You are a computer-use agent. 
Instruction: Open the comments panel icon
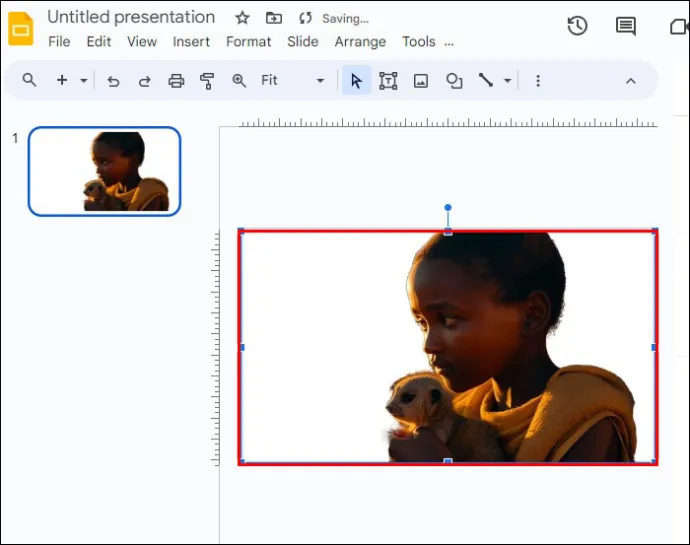[626, 26]
